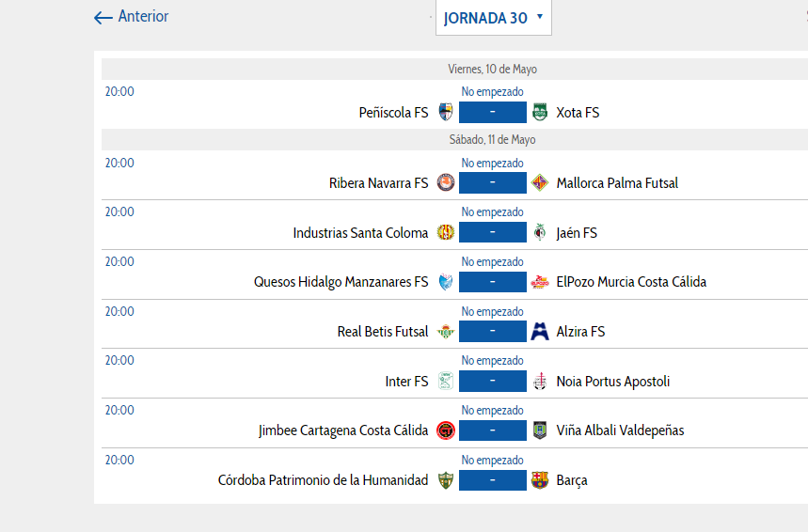
Task: Open the Ribera Navarra FS crest
Action: coord(446,182)
